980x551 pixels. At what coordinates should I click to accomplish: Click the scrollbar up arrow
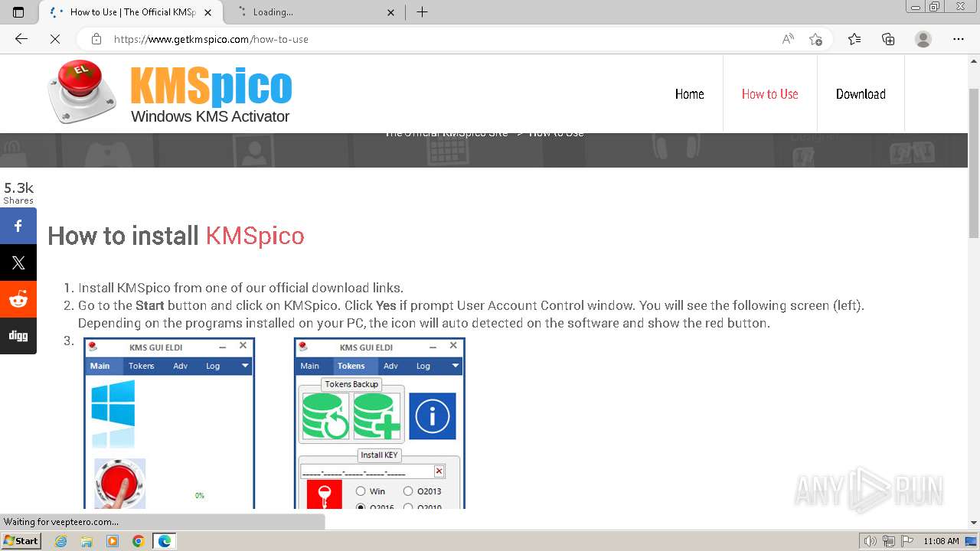point(974,60)
